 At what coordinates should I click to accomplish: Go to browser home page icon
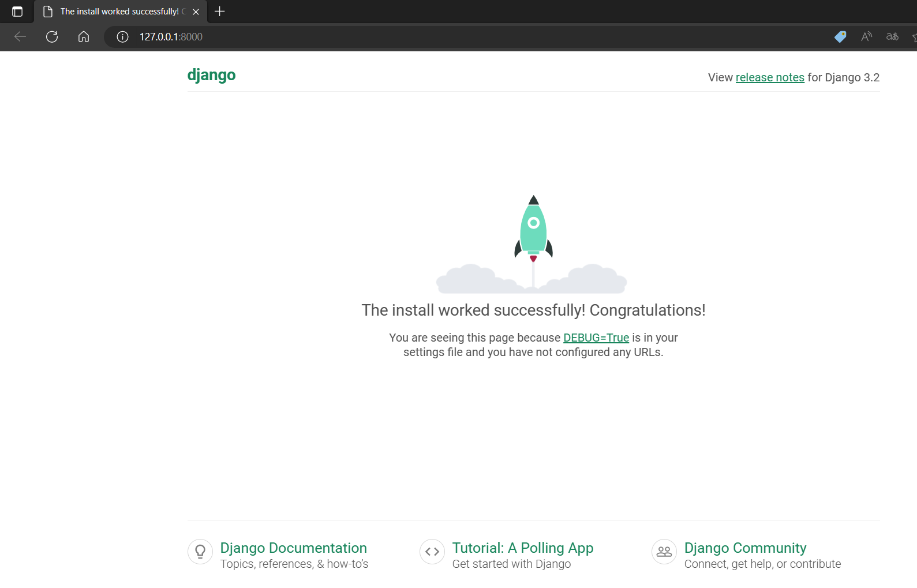[x=84, y=37]
